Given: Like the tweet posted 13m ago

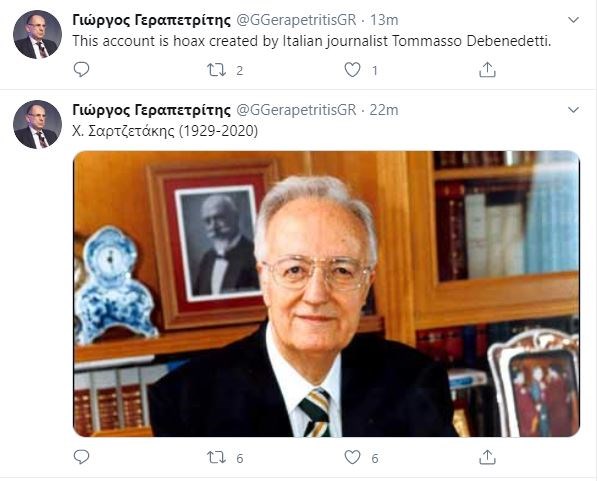Looking at the screenshot, I should coord(352,70).
